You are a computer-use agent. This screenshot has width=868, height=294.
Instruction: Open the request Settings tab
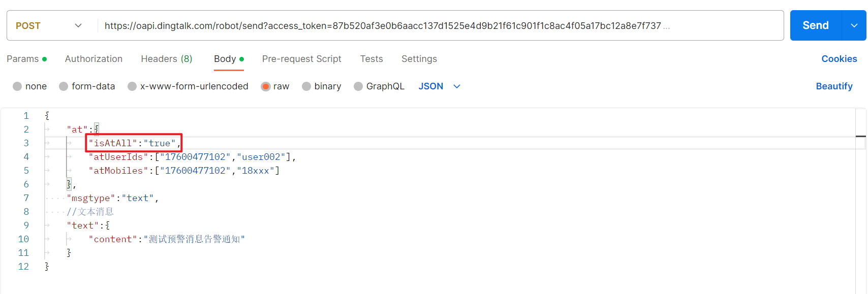419,58
